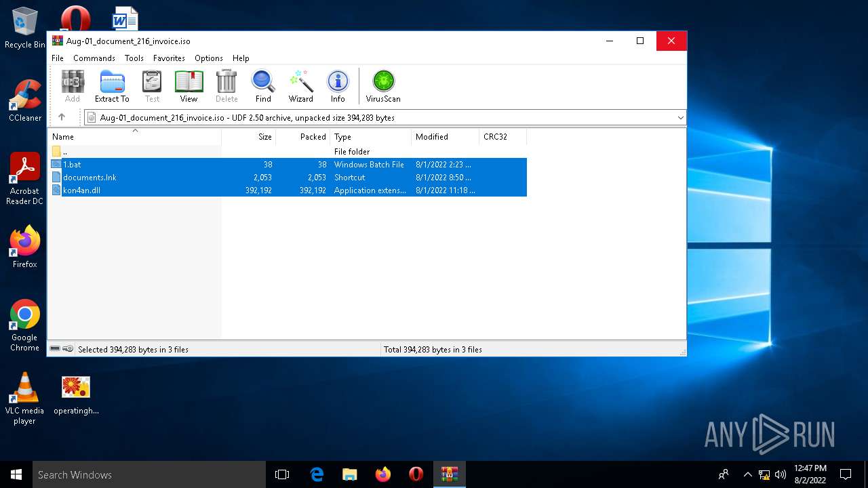Launch the Wizard tool
This screenshot has width=868, height=488.
coord(300,86)
